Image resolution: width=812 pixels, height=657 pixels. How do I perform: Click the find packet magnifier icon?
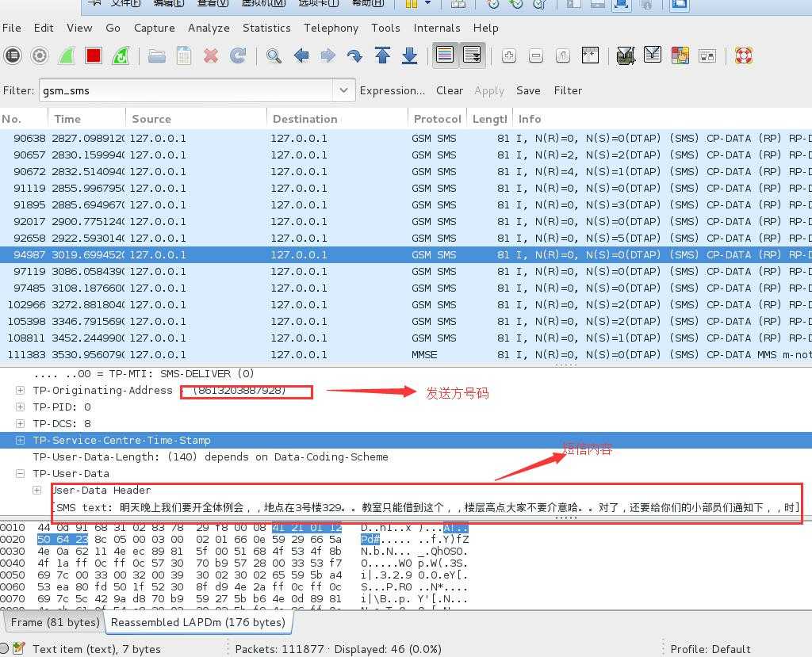point(274,55)
